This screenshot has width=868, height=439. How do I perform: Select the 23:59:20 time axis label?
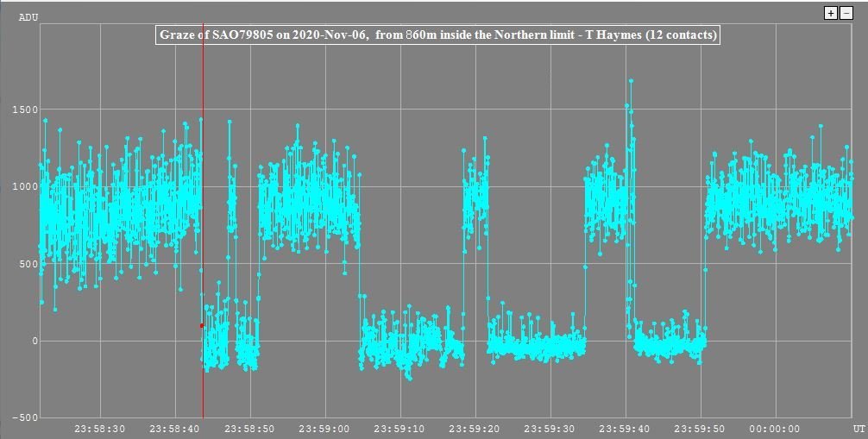tap(476, 429)
